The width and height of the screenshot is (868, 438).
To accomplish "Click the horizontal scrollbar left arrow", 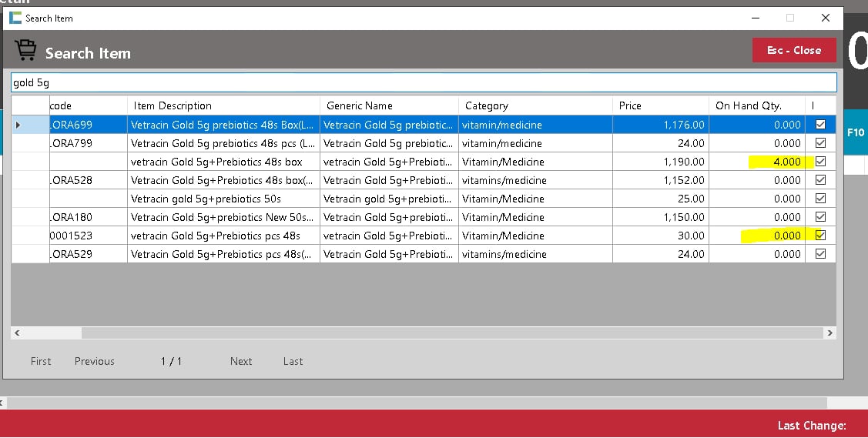I will 17,333.
